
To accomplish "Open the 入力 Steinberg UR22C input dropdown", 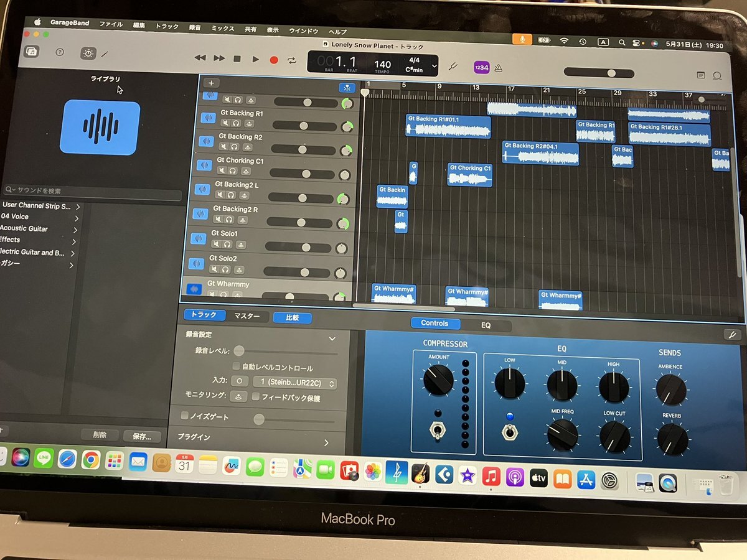I will (x=294, y=383).
